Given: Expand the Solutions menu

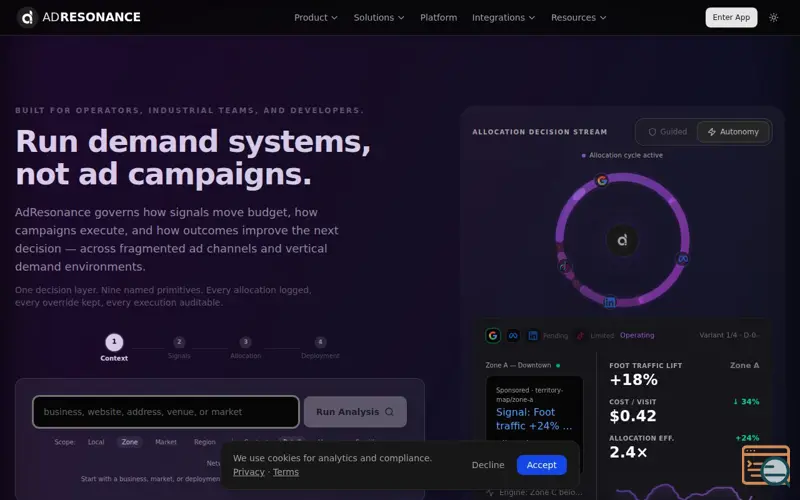Looking at the screenshot, I should click(x=379, y=17).
